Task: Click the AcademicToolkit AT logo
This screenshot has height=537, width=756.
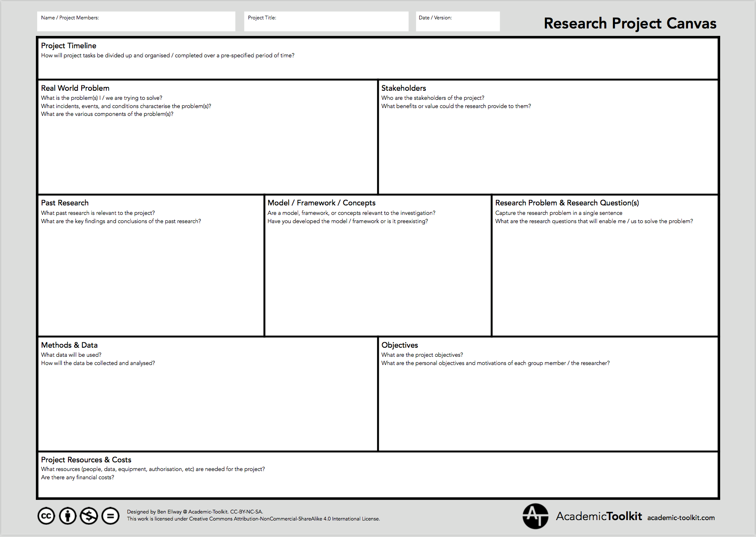Action: tap(535, 516)
